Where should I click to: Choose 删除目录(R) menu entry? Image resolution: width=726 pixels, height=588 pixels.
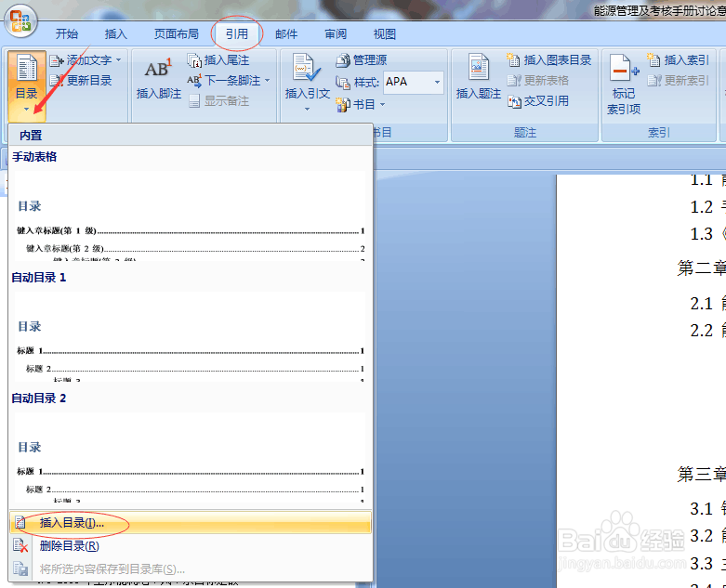coord(191,546)
